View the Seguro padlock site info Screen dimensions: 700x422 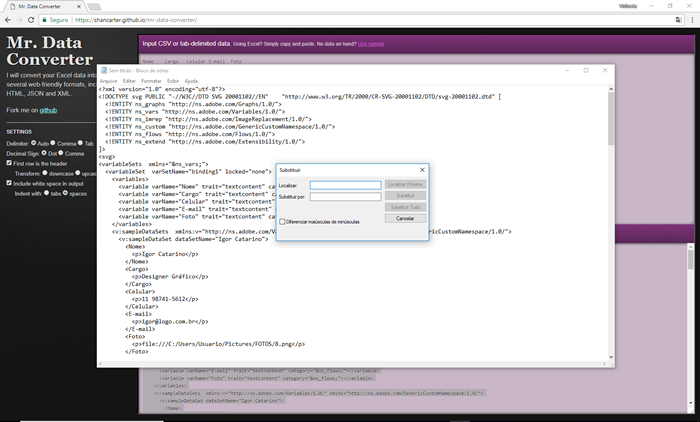pos(55,20)
